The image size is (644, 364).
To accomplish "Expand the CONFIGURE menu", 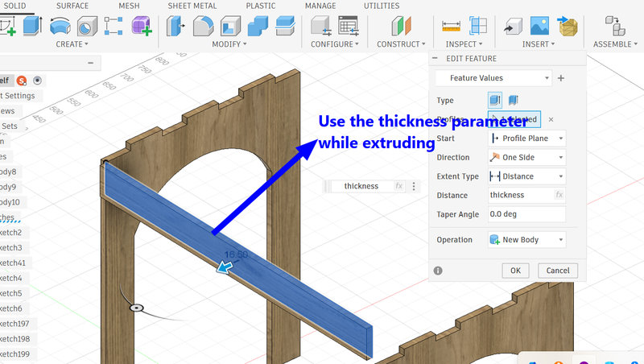I will point(335,44).
